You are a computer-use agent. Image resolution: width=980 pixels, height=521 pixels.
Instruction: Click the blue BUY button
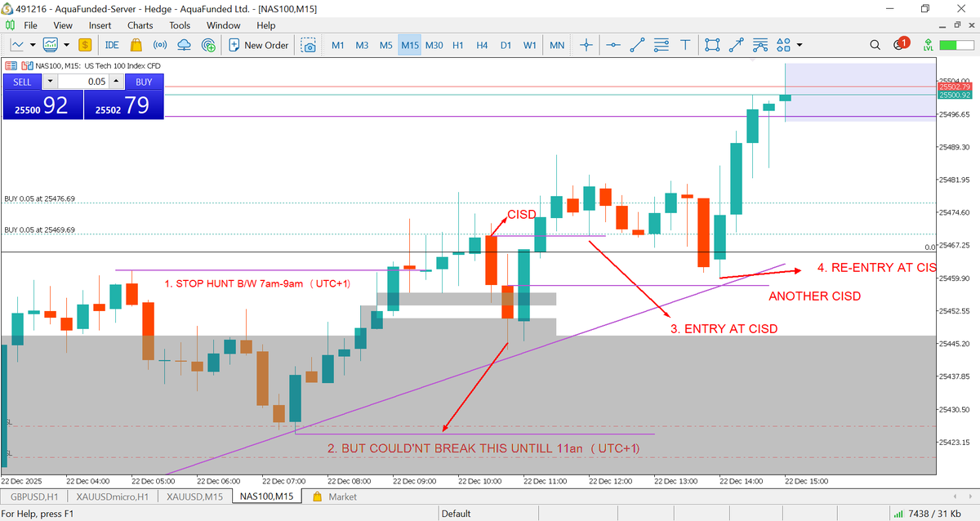point(144,82)
